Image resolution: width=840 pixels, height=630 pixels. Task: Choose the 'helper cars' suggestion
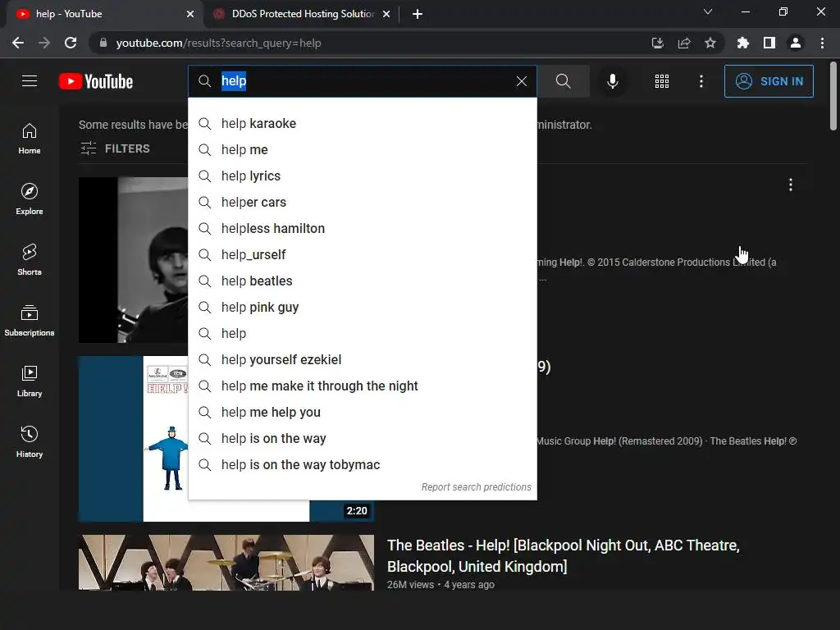[362, 202]
